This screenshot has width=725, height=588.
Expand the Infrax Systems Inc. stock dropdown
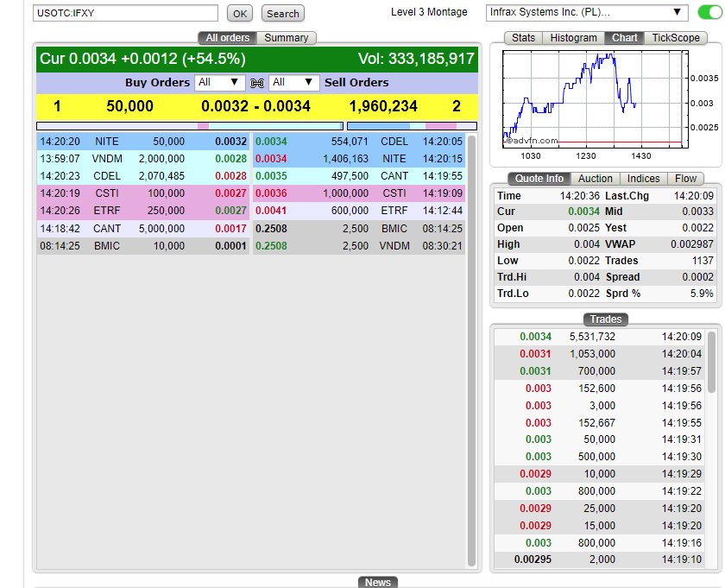(587, 12)
